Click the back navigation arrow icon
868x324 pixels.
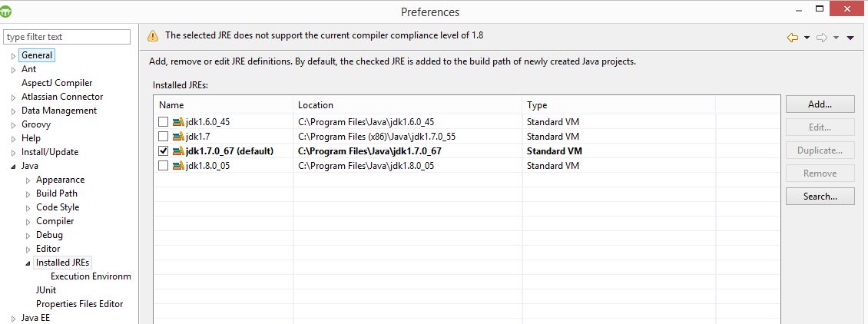(792, 38)
